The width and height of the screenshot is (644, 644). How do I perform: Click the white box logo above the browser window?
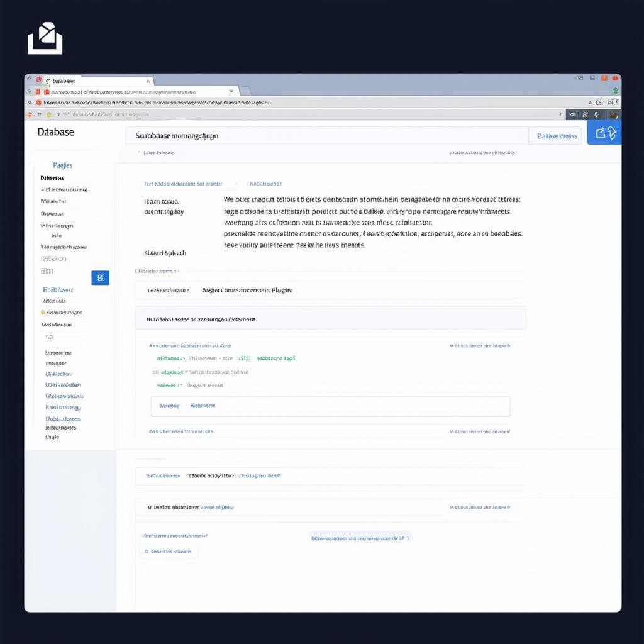[45, 39]
